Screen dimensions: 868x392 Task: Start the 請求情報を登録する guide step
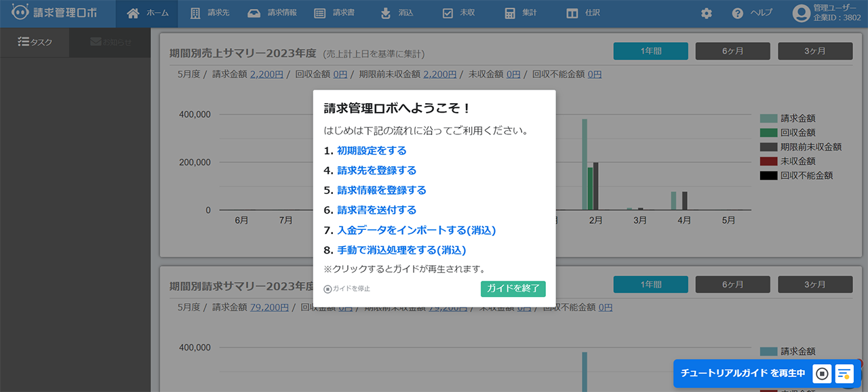(x=382, y=190)
